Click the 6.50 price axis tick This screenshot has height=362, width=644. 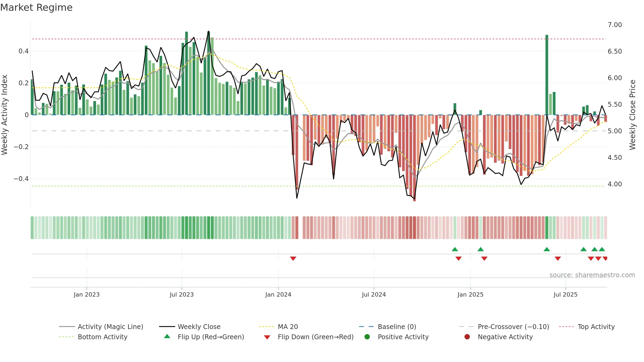click(x=615, y=51)
